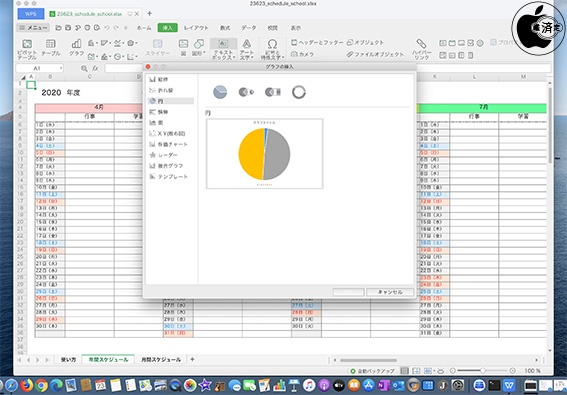Image resolution: width=567 pixels, height=395 pixels.
Task: Open the Pivot Table tool in ribbon
Action: pos(27,49)
